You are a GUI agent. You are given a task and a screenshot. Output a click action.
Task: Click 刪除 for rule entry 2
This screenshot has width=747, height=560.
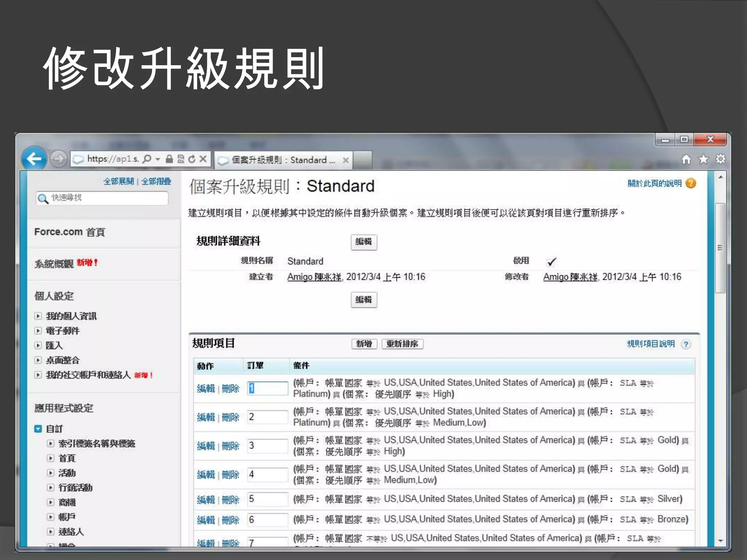[231, 417]
